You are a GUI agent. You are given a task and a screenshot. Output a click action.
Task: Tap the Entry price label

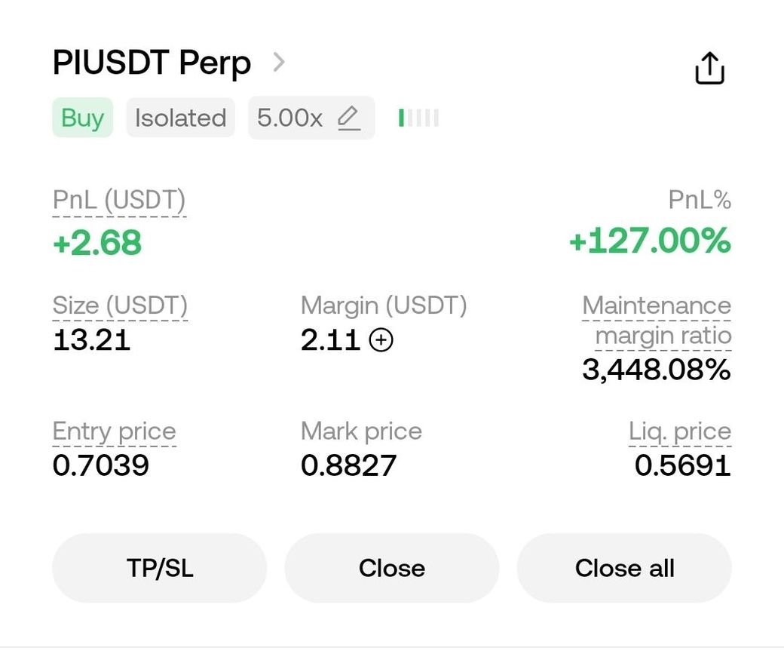click(115, 431)
